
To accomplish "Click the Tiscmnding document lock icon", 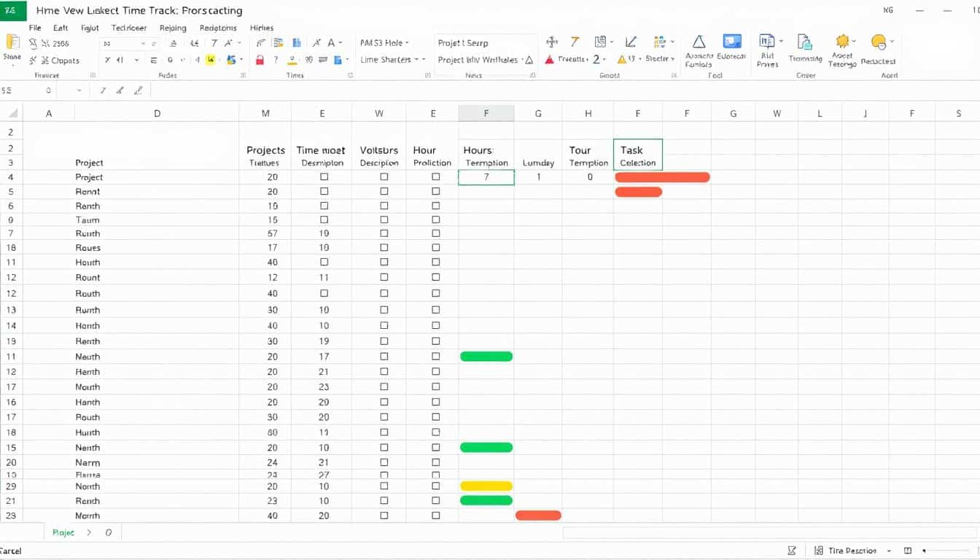I will 805,42.
